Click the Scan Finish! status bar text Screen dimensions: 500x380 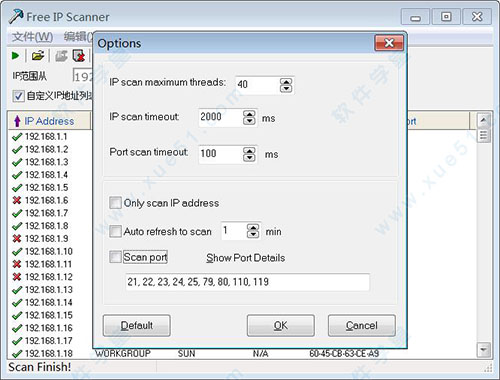(x=40, y=367)
